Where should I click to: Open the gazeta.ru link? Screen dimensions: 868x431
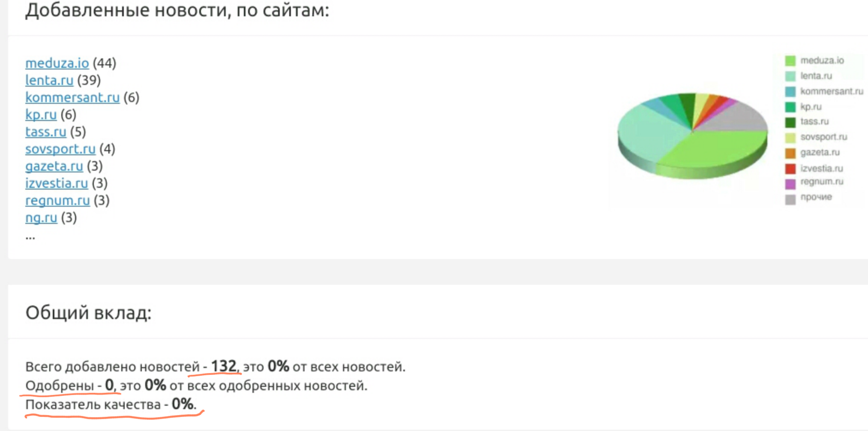click(x=54, y=166)
